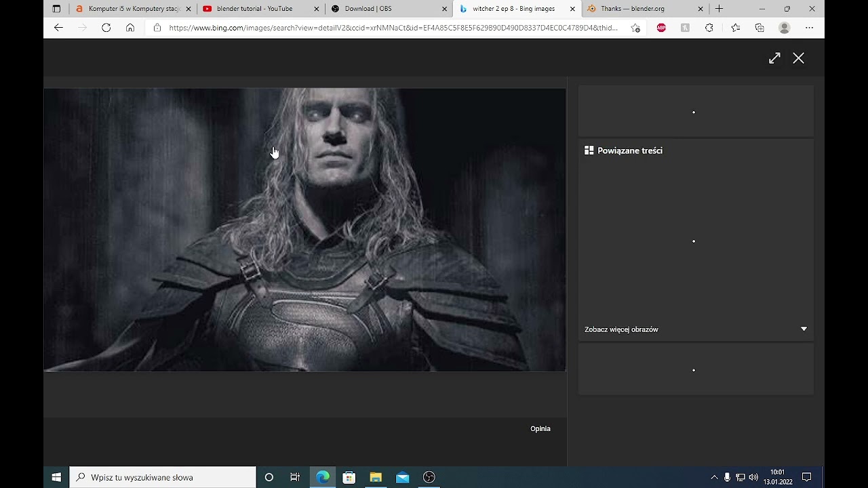The image size is (868, 488).
Task: Open the Favorites list in the toolbar
Action: pyautogui.click(x=736, y=28)
